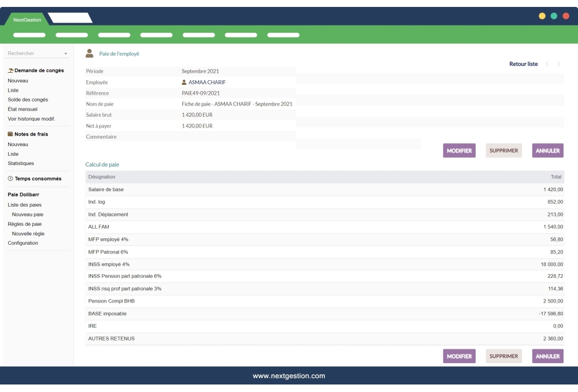The height and width of the screenshot is (392, 578).
Task: Go to previous record with the left chevron
Action: pyautogui.click(x=548, y=64)
